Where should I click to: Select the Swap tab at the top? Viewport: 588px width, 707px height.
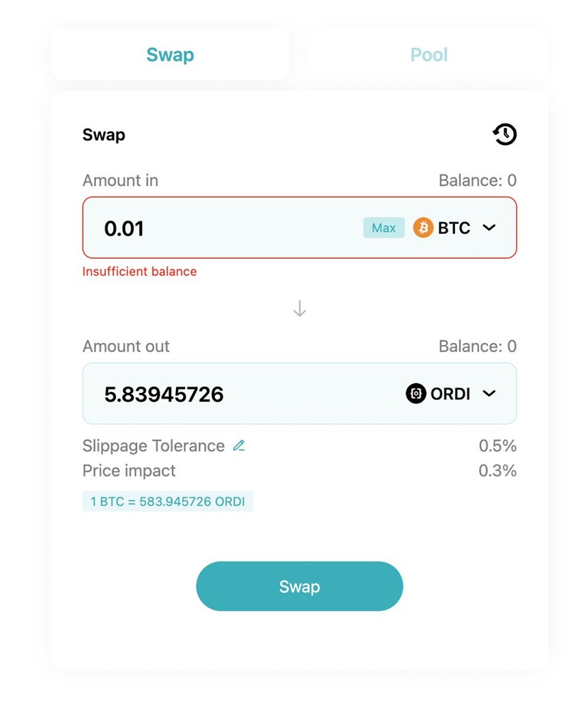(x=170, y=55)
